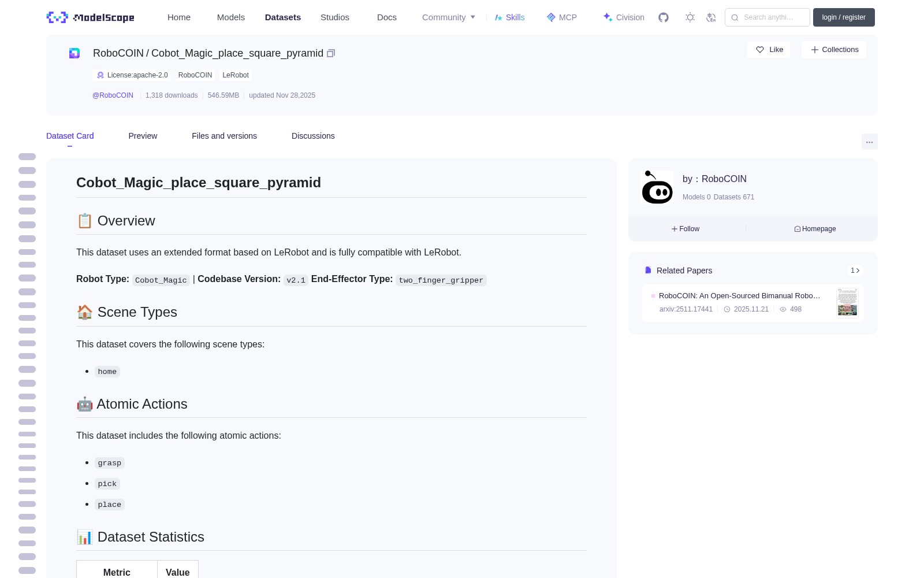
Task: Click the search magnifier icon
Action: tap(735, 17)
